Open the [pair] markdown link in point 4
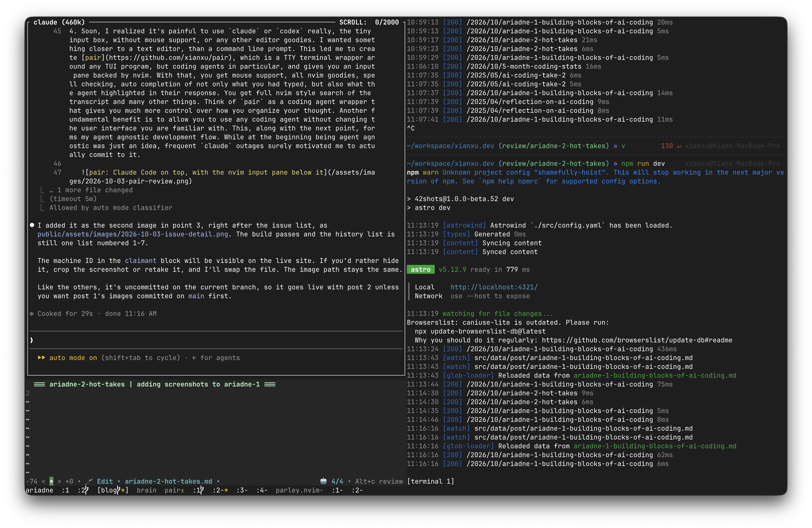Image resolution: width=812 pixels, height=528 pixels. 93,58
